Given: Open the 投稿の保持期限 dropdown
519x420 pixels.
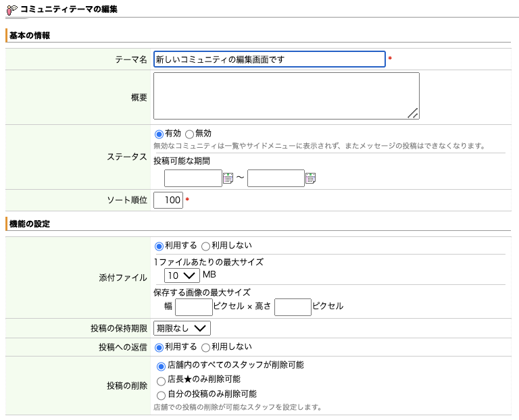Looking at the screenshot, I should tap(182, 328).
